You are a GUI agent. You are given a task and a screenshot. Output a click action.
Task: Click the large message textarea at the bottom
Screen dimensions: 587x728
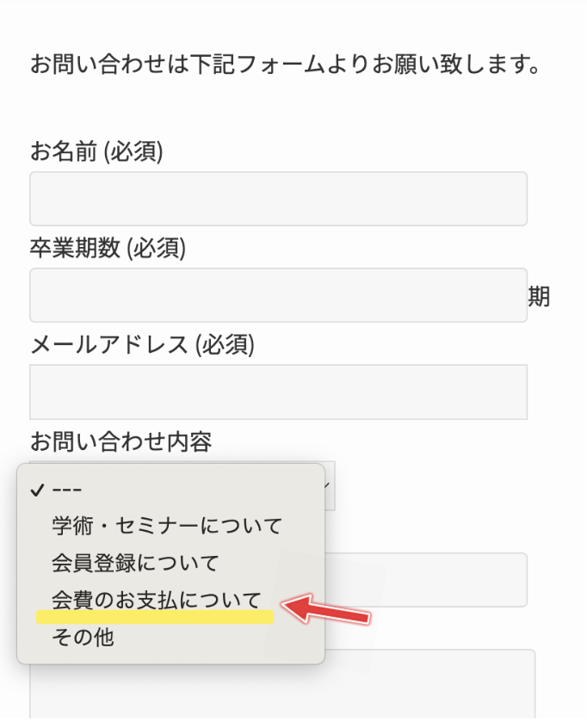[430, 684]
